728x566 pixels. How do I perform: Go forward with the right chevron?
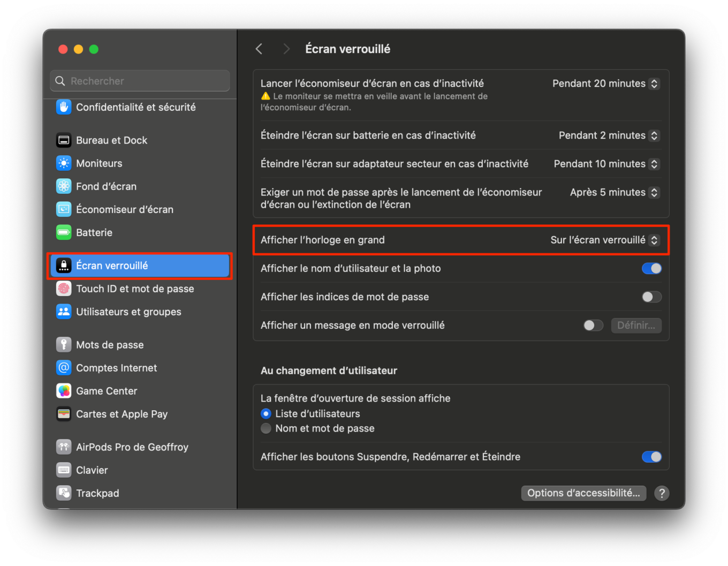[286, 49]
